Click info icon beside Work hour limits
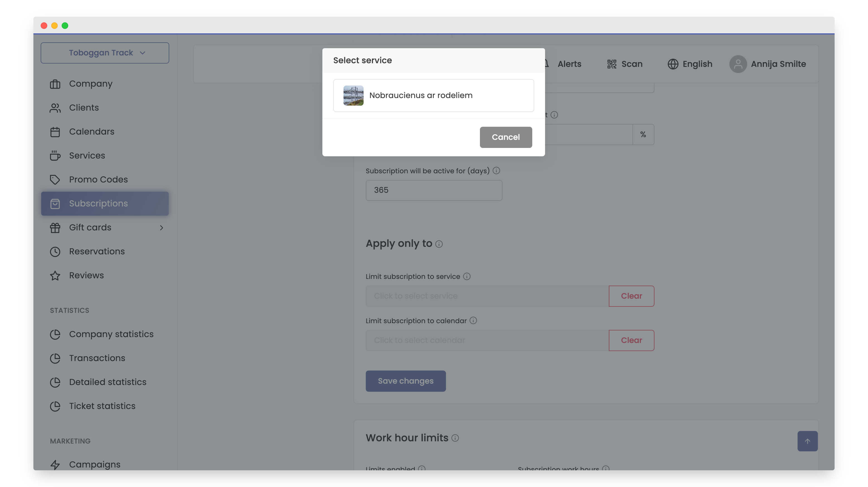868x487 pixels. [x=455, y=438]
